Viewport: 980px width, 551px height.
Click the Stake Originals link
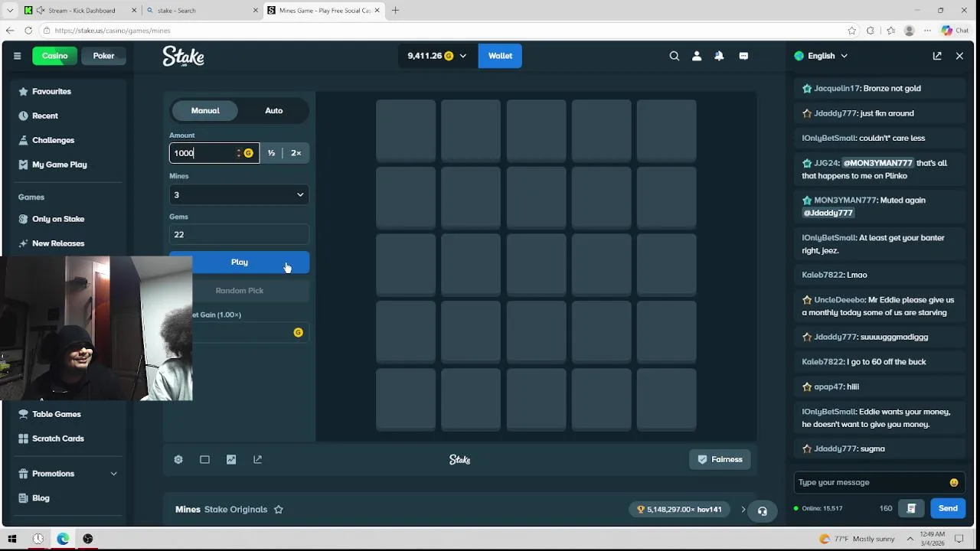click(x=236, y=509)
